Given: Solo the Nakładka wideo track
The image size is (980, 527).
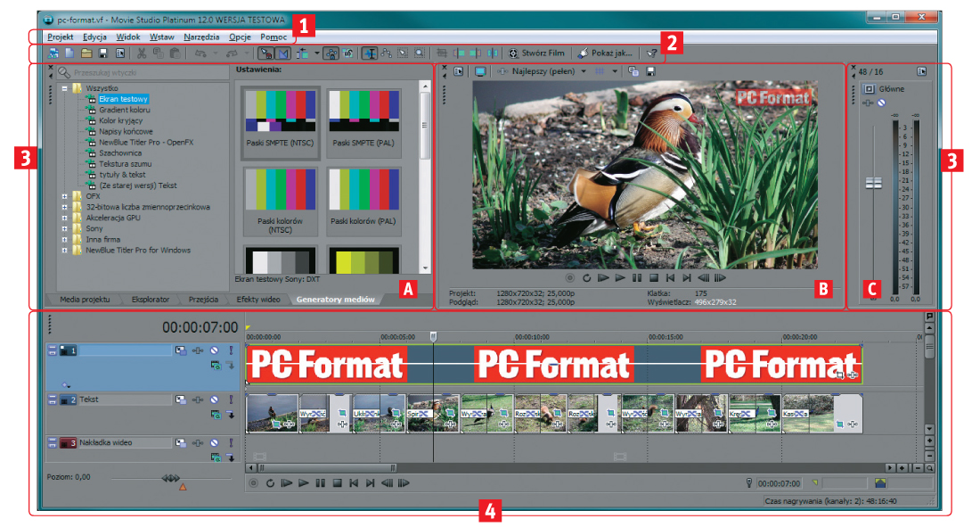Looking at the screenshot, I should pos(231,442).
